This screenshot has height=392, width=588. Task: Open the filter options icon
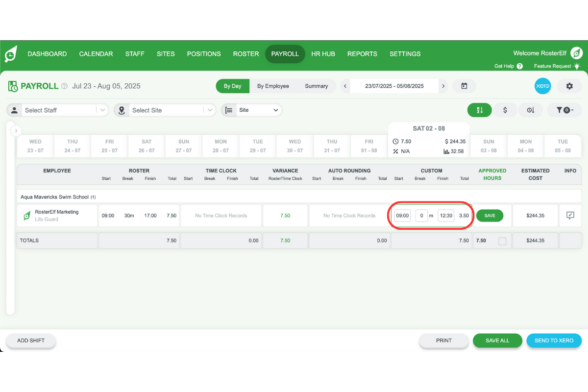[564, 110]
